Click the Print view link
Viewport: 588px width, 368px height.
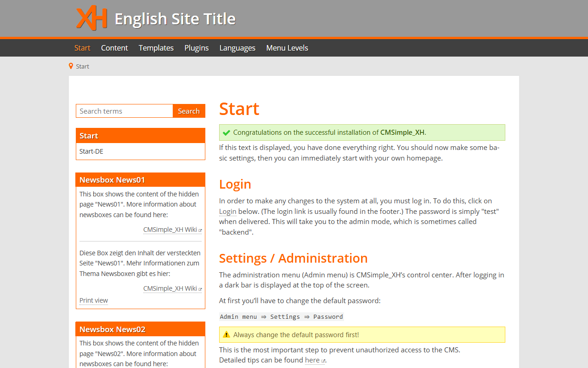point(94,300)
